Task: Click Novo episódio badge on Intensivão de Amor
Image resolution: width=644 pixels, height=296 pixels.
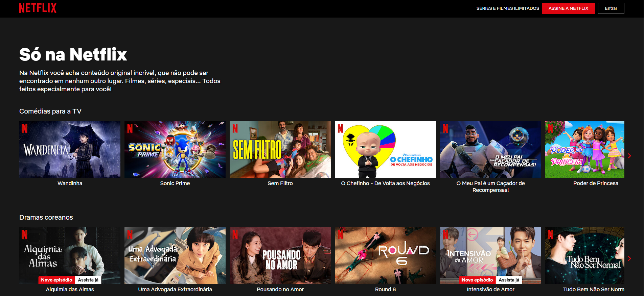Action: [477, 280]
